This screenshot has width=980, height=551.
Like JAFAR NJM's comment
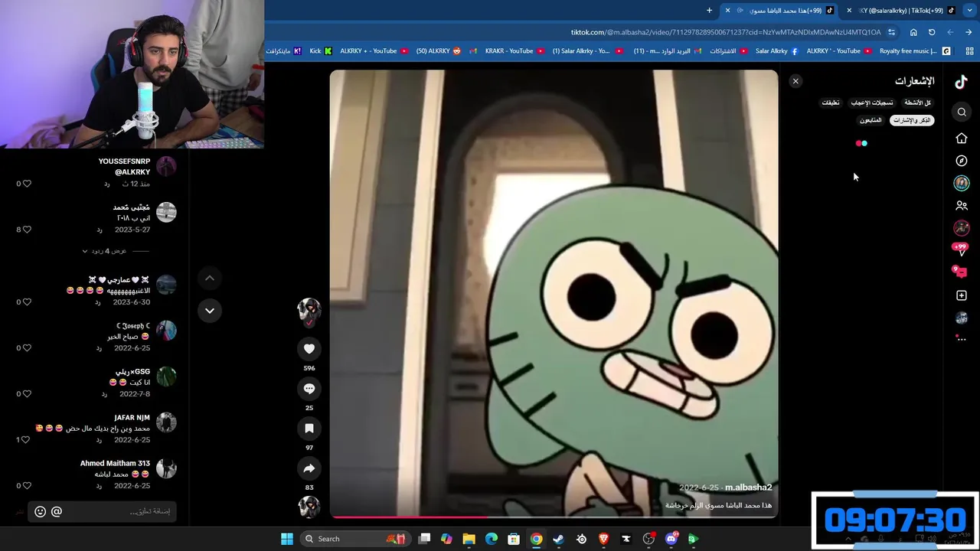27,440
